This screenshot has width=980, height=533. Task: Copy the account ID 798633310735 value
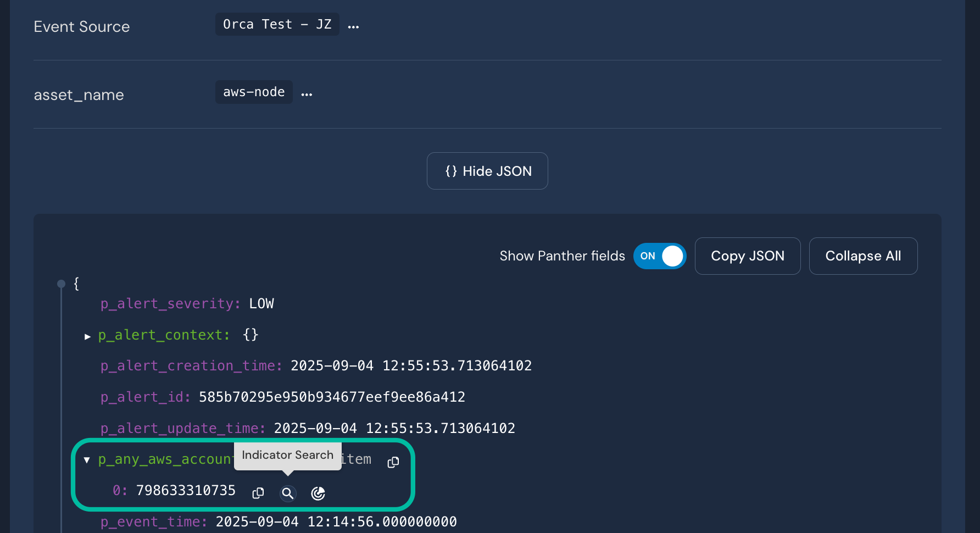258,493
